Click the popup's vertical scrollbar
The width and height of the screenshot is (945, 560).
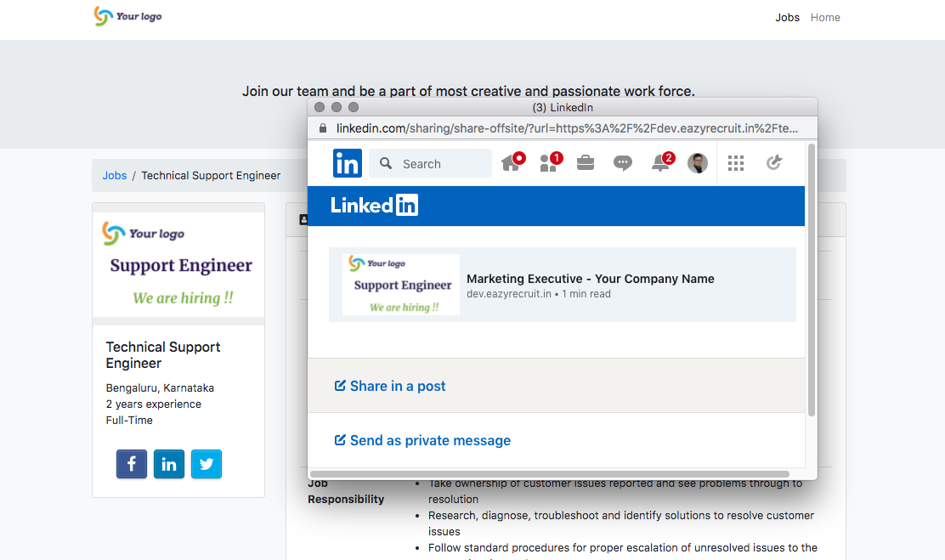812,280
